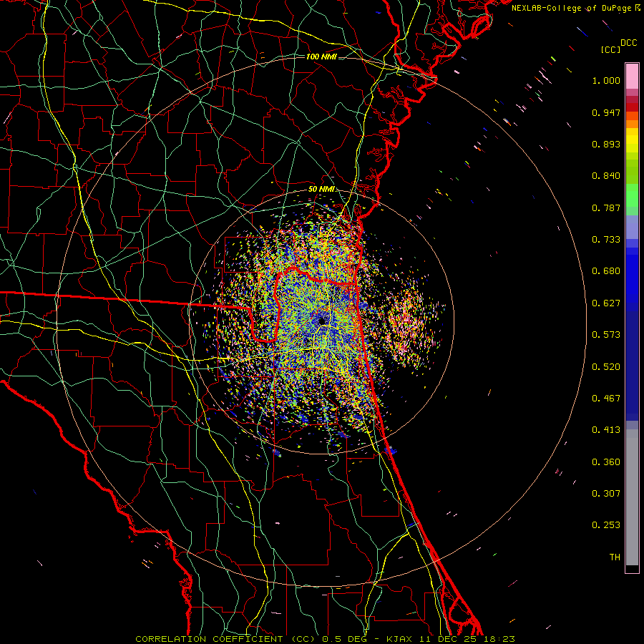
Task: Click the 0.627 color scale value
Action: (x=606, y=303)
